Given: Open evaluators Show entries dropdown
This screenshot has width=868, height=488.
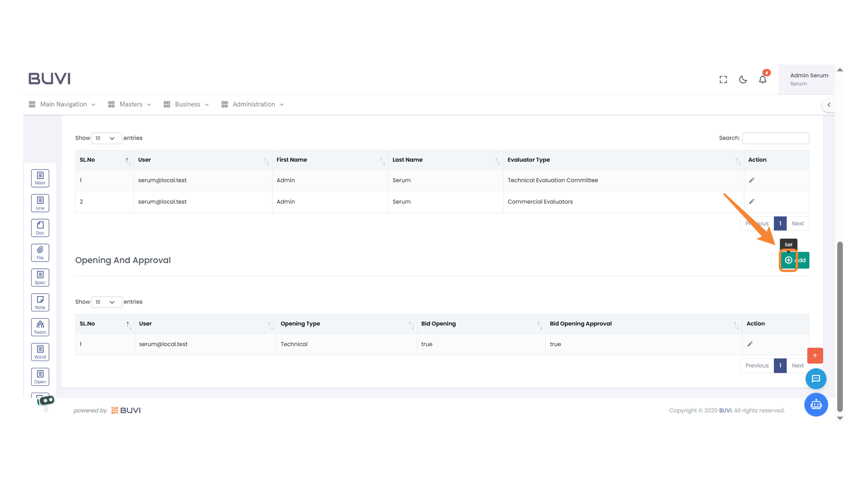Looking at the screenshot, I should click(x=106, y=138).
